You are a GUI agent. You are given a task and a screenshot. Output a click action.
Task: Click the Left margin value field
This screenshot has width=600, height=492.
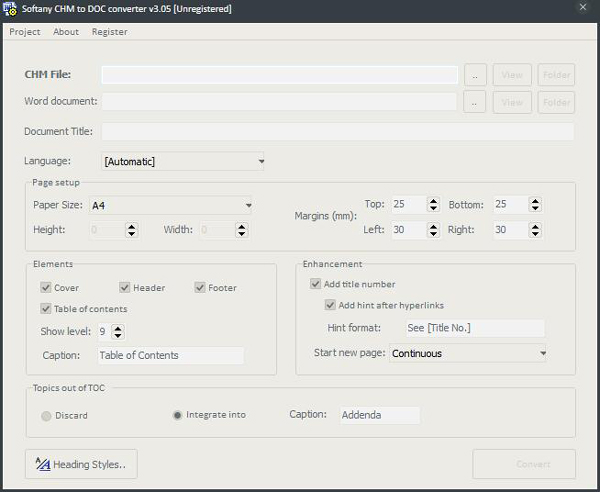(x=409, y=230)
